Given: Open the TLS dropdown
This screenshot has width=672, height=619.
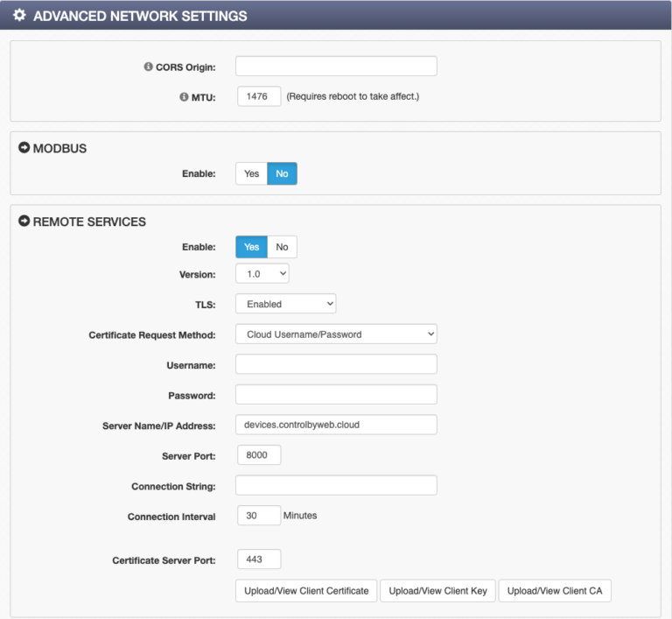Looking at the screenshot, I should [285, 304].
